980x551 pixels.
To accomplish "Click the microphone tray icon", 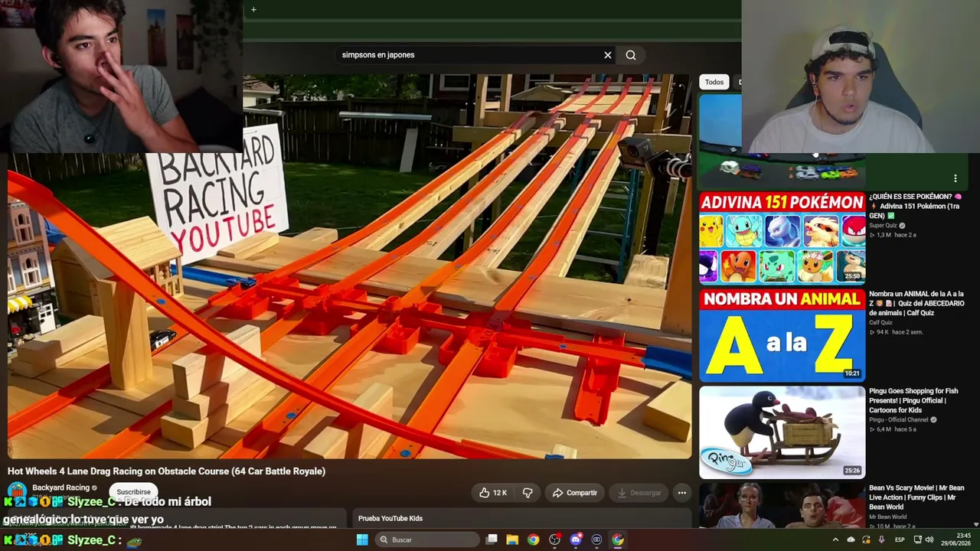I will pyautogui.click(x=881, y=540).
